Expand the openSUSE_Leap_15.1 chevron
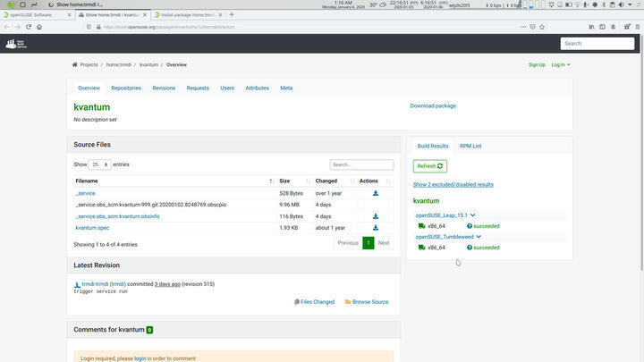 pos(473,215)
